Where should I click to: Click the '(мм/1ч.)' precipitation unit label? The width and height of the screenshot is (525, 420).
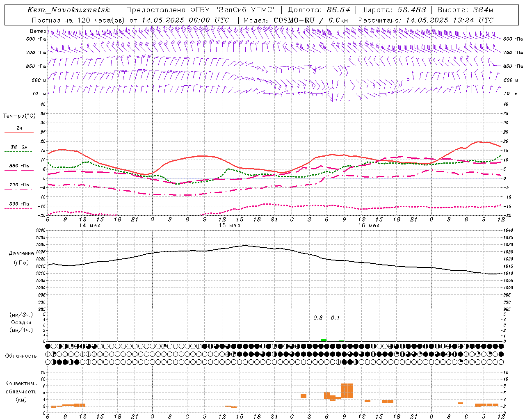coord(21,330)
